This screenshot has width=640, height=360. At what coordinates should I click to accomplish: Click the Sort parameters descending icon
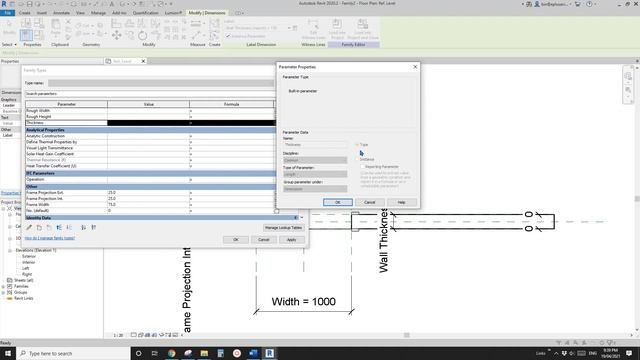coord(93,227)
